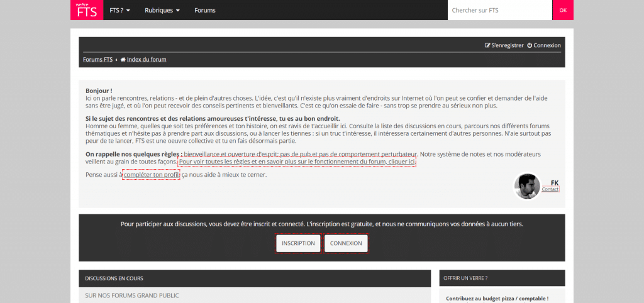Follow the Forums FTS breadcrumb link
Viewport: 644px width, 303px height.
[97, 60]
